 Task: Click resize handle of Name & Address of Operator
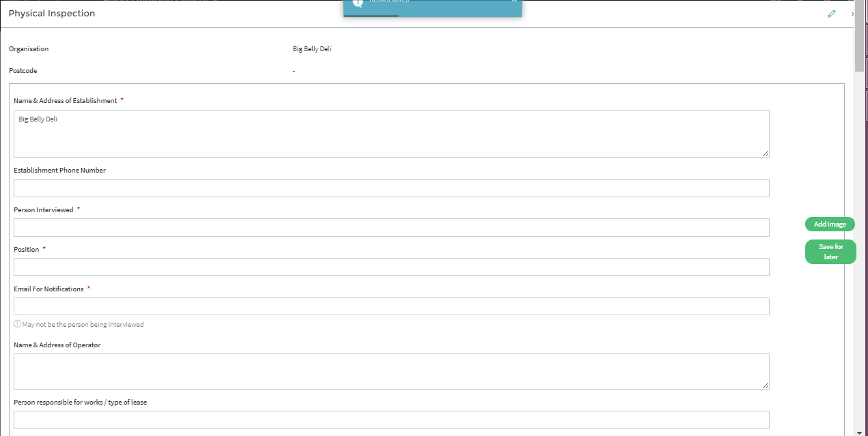point(766,386)
